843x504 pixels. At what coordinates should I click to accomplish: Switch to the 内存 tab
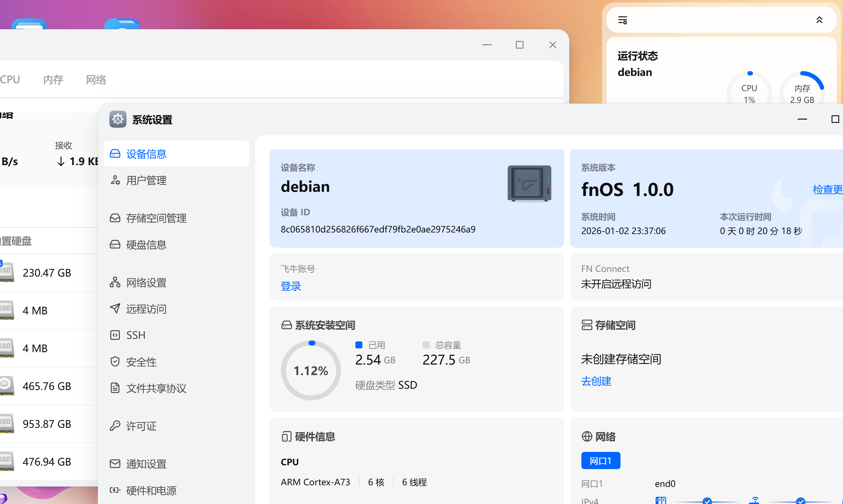[53, 79]
